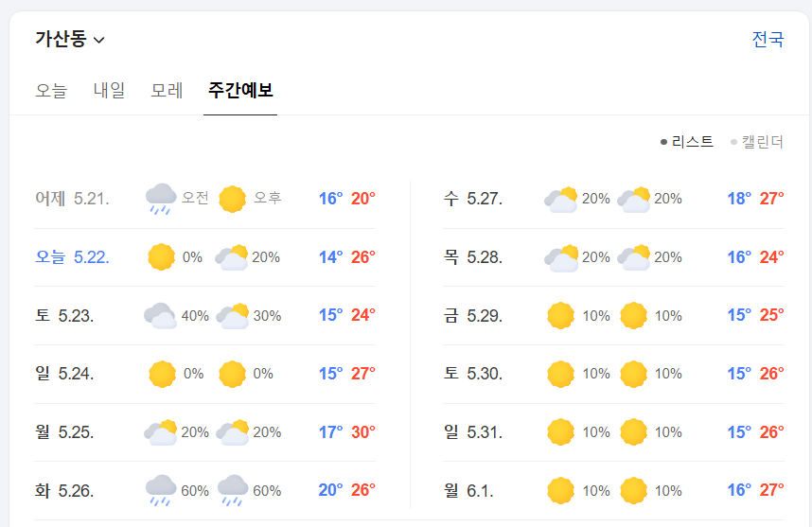Click Monday 6.1 morning sun icon

click(x=561, y=490)
